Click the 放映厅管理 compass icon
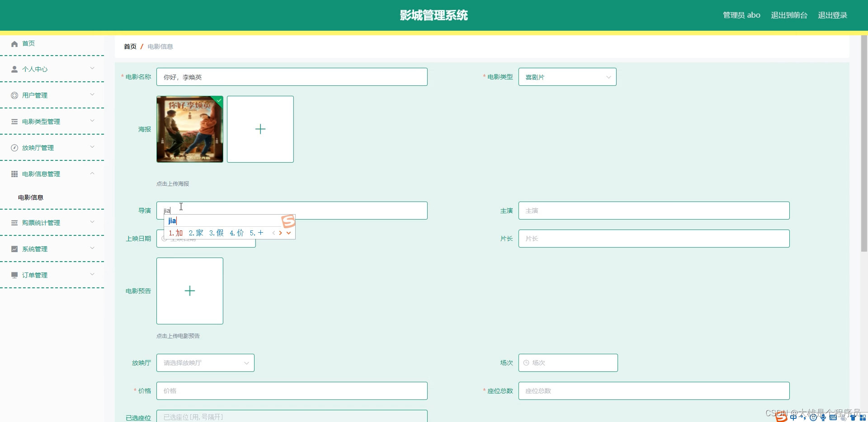Image resolution: width=868 pixels, height=422 pixels. pyautogui.click(x=14, y=148)
